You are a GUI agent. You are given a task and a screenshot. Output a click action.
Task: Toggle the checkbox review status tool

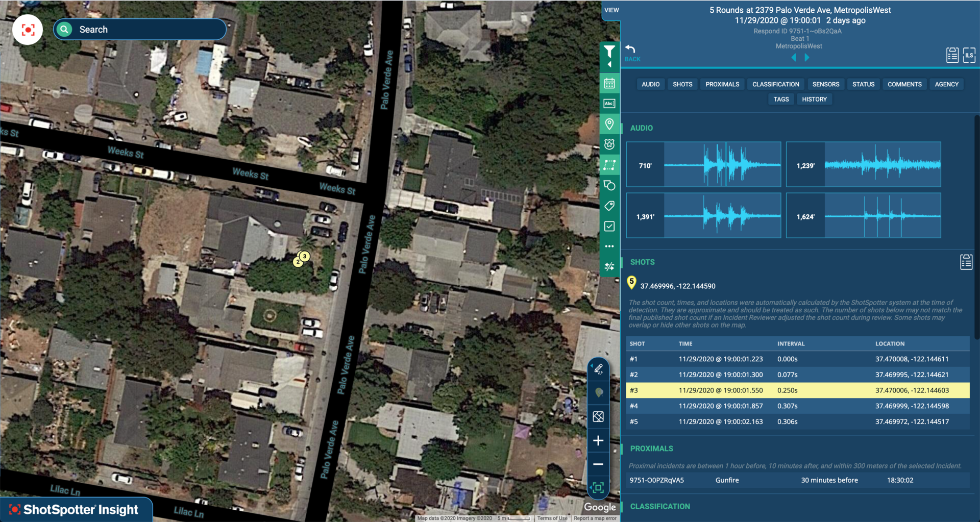tap(609, 226)
